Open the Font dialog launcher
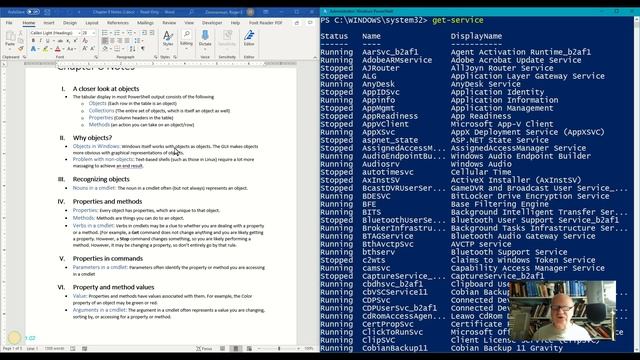 [x=96, y=57]
